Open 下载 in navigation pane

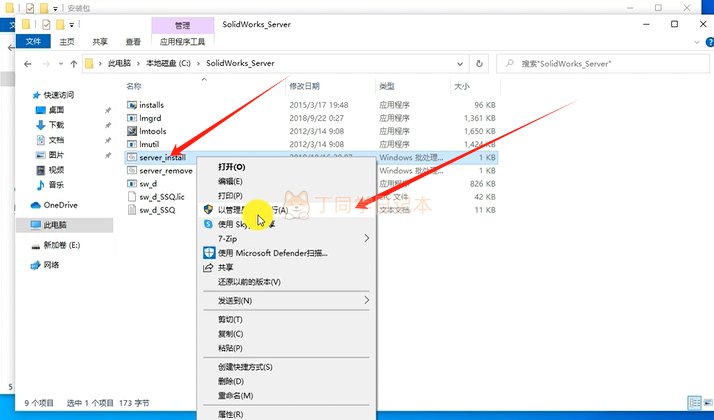point(56,125)
